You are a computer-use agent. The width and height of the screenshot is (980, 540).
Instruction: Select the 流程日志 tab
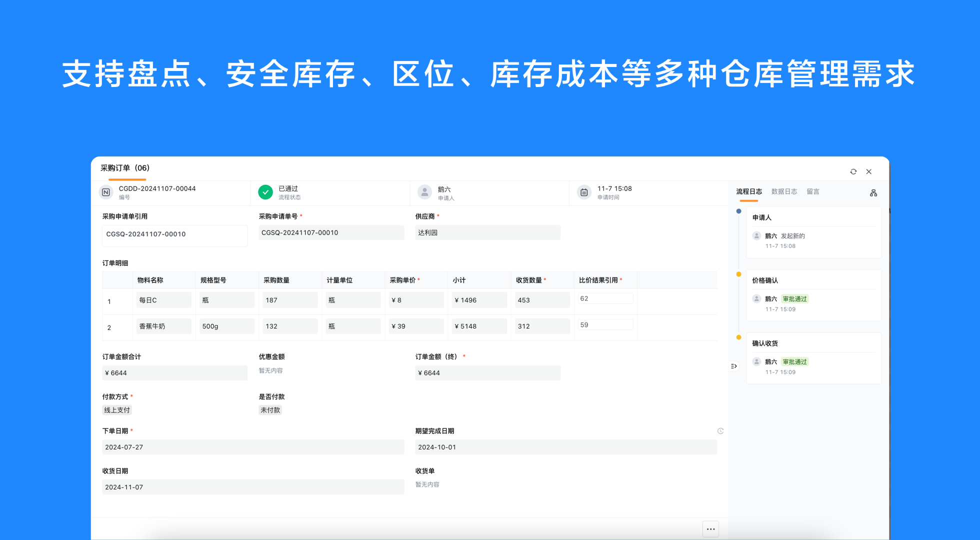748,191
